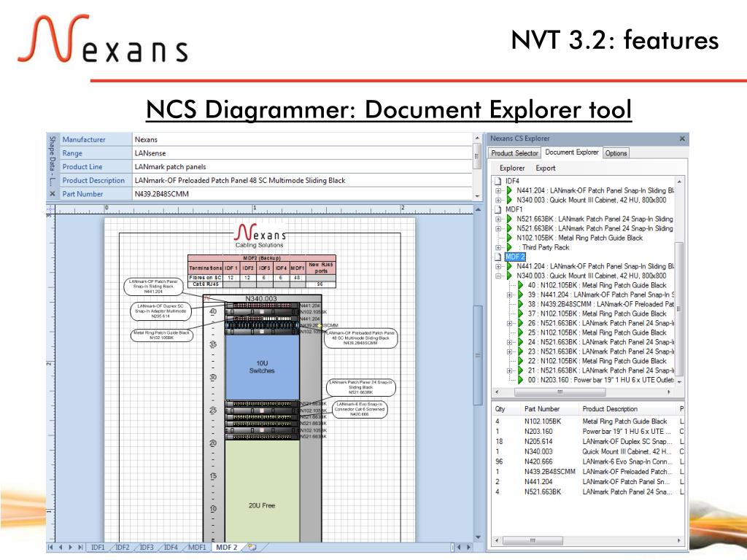747x560 pixels.
Task: Click the LANmark-6 Evo Snap-In callout
Action: click(x=359, y=409)
